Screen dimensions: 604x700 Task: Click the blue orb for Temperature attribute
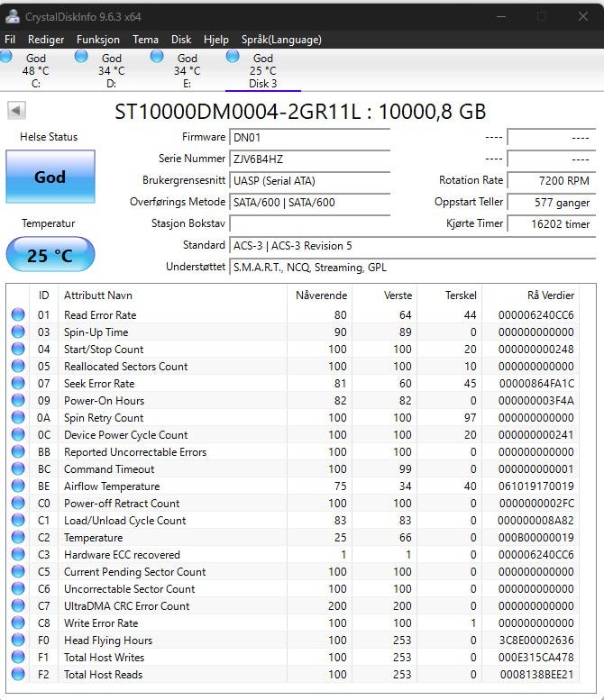pyautogui.click(x=18, y=538)
